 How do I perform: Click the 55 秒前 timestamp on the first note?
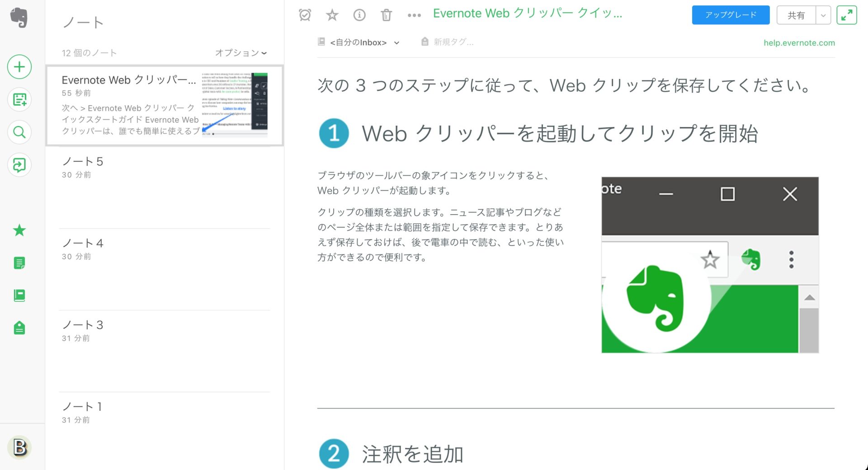pyautogui.click(x=76, y=93)
